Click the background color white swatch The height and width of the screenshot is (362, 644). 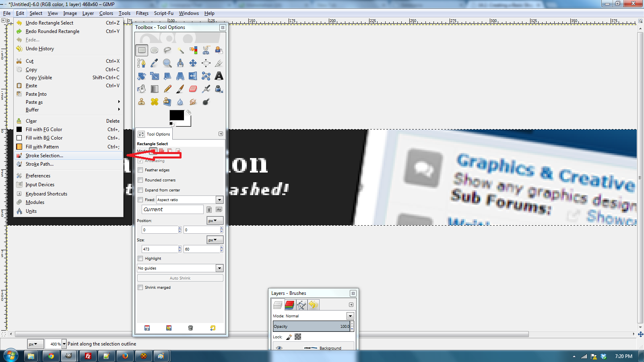pos(187,122)
